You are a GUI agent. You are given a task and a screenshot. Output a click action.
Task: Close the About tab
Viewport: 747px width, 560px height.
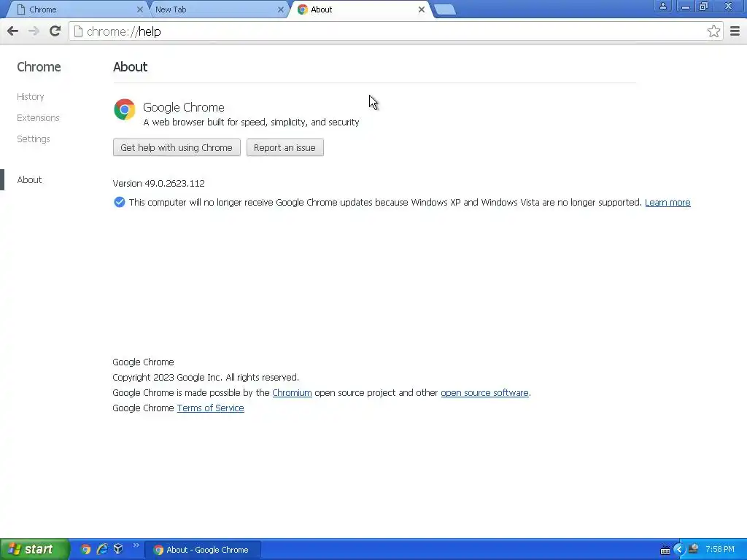click(x=421, y=9)
